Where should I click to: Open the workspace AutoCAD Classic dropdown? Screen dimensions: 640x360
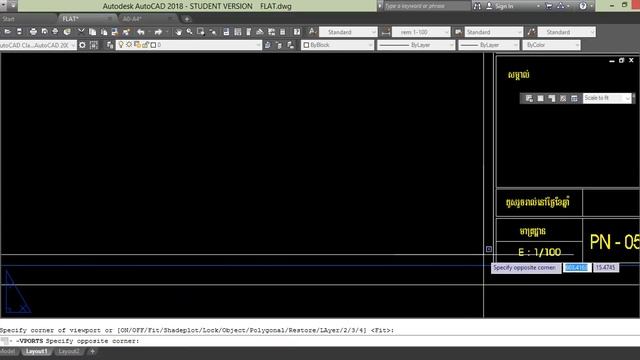pos(38,45)
